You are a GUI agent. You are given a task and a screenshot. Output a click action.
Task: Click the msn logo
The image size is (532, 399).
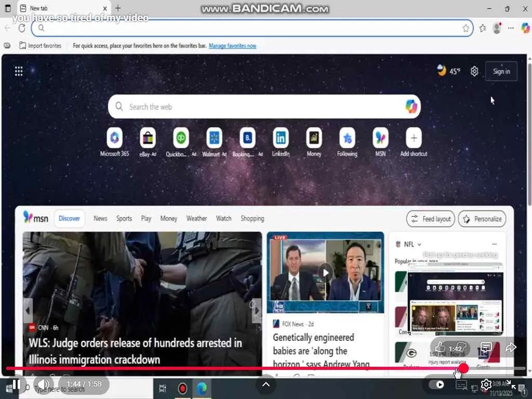36,218
